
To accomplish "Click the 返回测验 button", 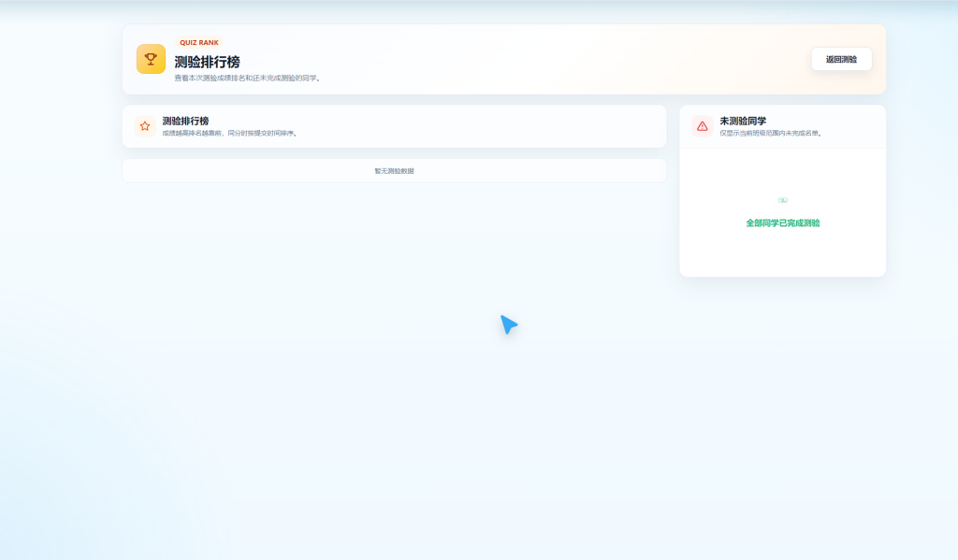I will 841,59.
